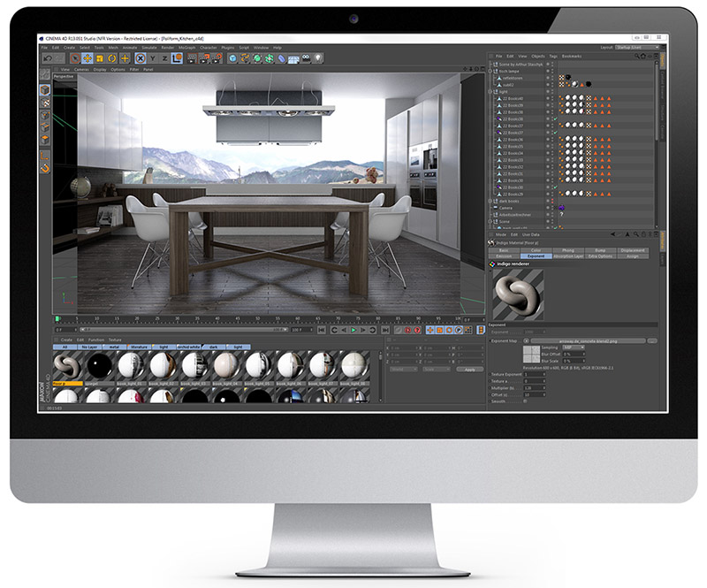Open the MoGraph menu

tap(186, 48)
